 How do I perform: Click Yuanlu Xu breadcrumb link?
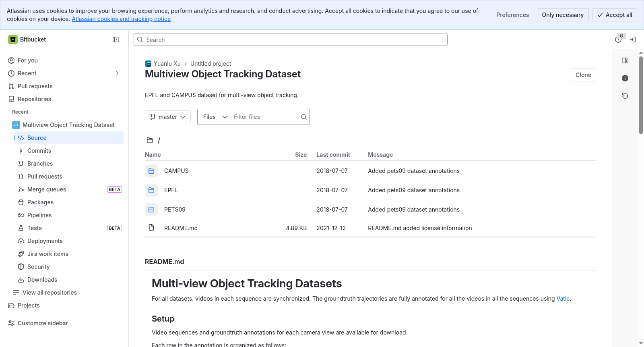[x=167, y=64]
